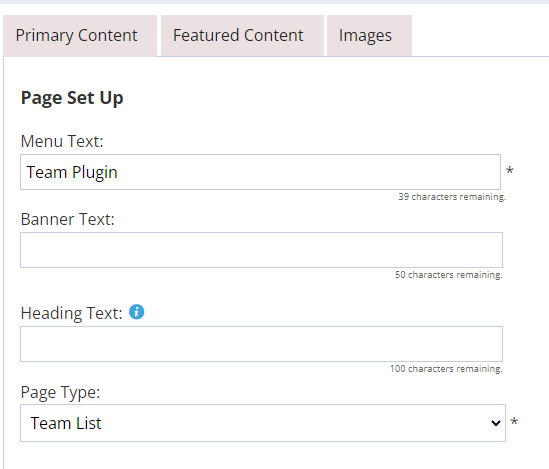549x469 pixels.
Task: Click the '100 characters remaining' counter
Action: coord(446,369)
